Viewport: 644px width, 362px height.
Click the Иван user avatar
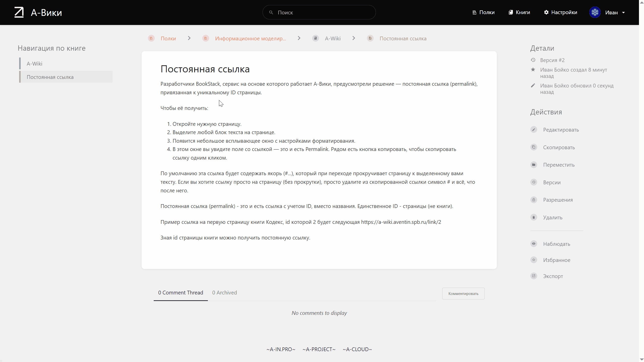pos(595,12)
